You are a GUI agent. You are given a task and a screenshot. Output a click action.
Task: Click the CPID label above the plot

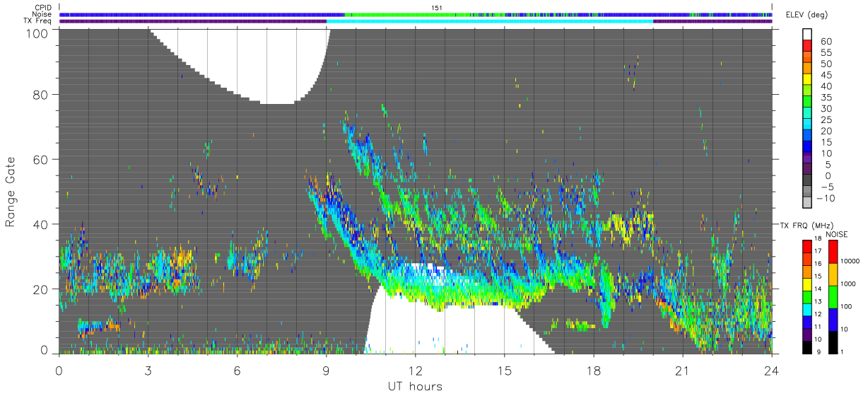point(42,8)
